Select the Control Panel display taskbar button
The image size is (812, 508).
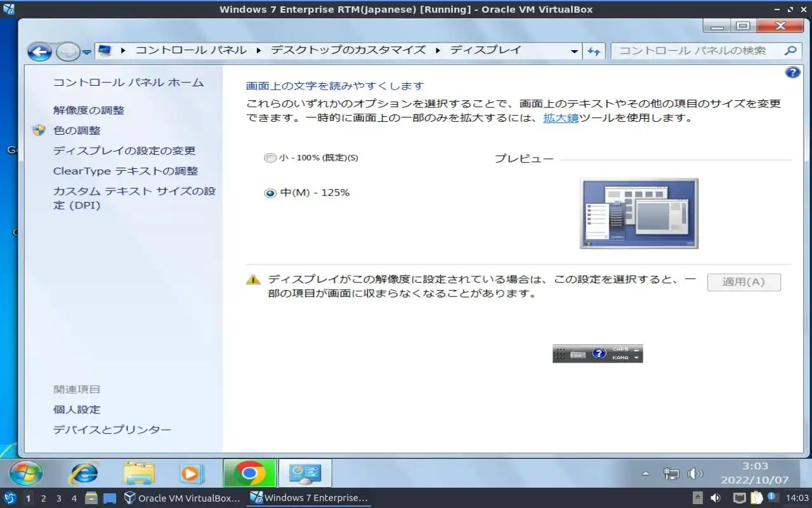(305, 473)
